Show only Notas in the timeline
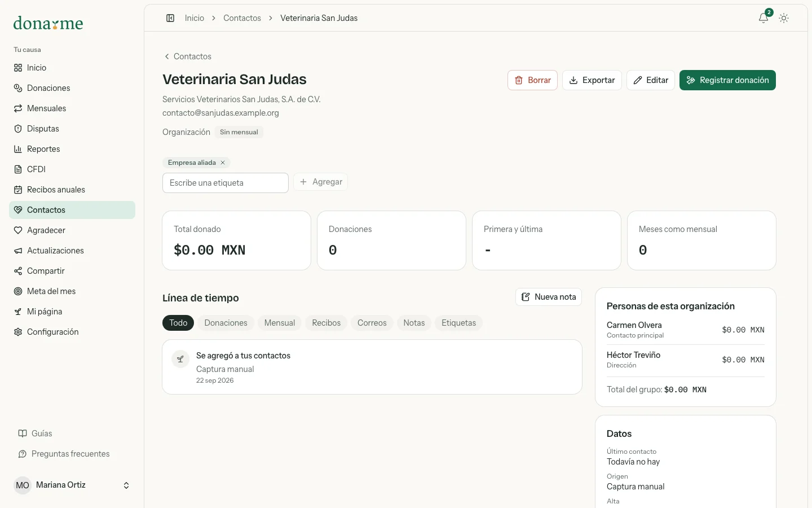This screenshot has width=812, height=508. coord(414,323)
